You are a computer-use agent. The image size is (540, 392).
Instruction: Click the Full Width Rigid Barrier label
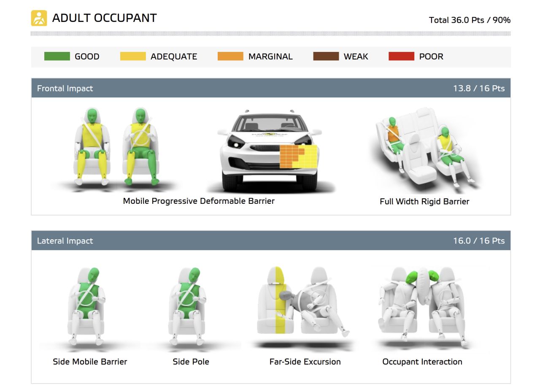tap(424, 201)
